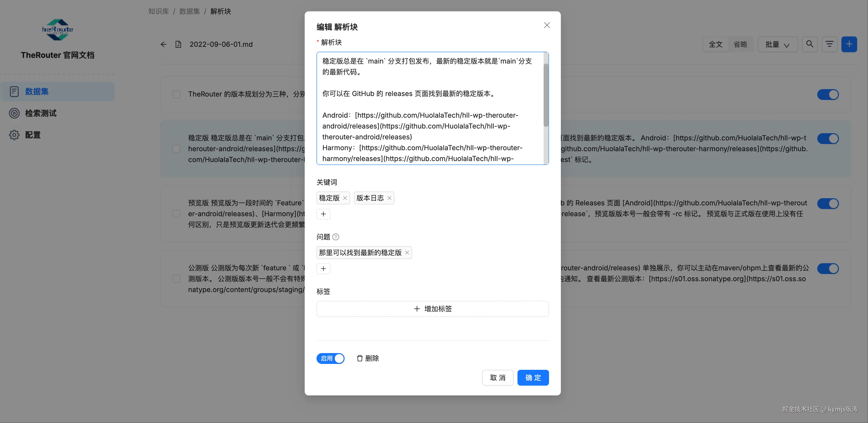This screenshot has width=868, height=423.
Task: Click the 配置 gear icon
Action: (x=14, y=135)
